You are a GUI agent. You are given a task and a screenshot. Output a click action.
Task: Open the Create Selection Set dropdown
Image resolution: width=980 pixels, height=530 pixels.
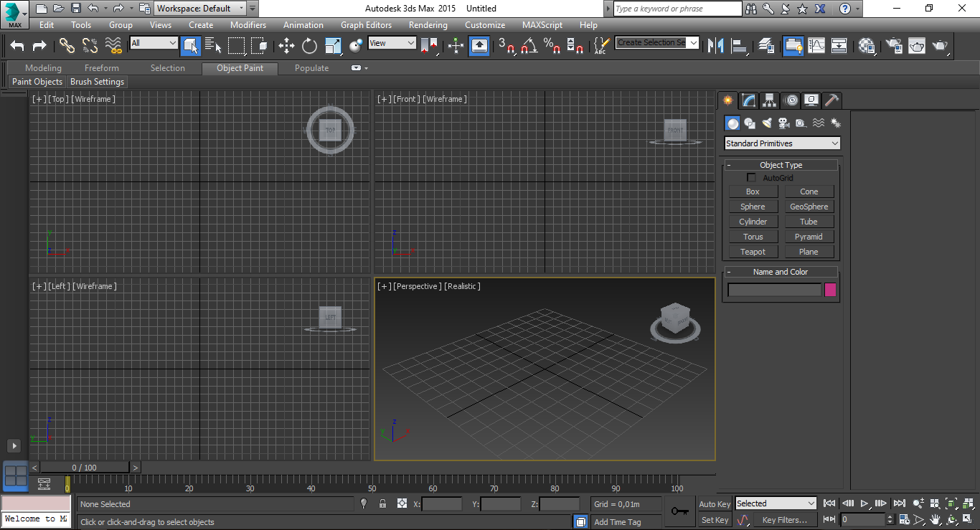click(x=657, y=43)
